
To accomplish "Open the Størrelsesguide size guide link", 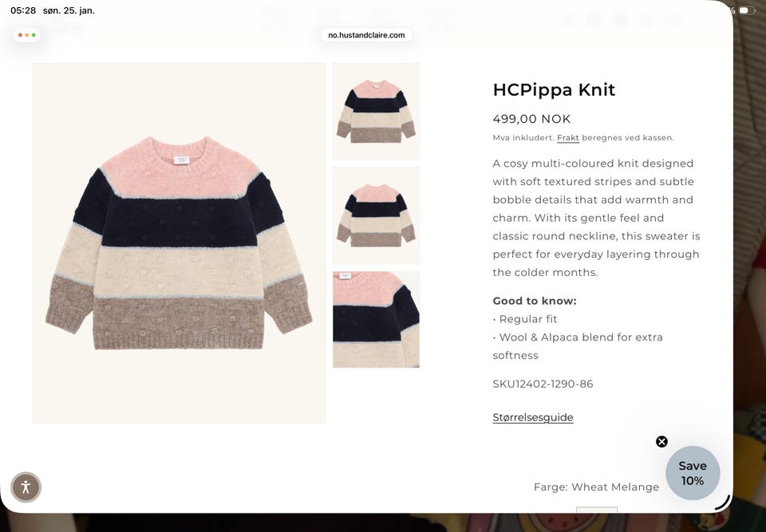I will pos(532,417).
